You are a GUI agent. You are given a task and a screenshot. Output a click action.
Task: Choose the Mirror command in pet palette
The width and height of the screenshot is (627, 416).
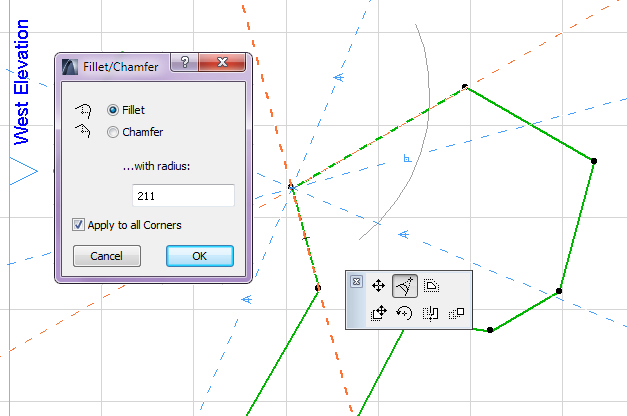[x=431, y=313]
